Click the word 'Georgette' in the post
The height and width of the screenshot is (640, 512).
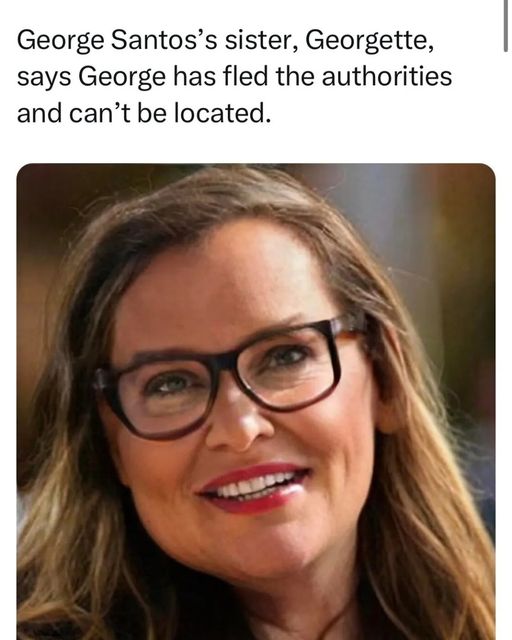(369, 41)
